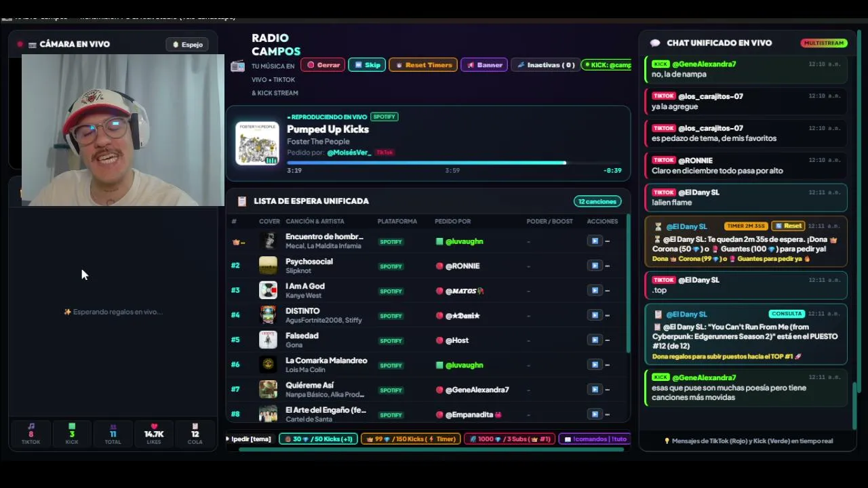Viewport: 868px width, 488px height.
Task: Play the queued song Falsedad
Action: pyautogui.click(x=595, y=340)
